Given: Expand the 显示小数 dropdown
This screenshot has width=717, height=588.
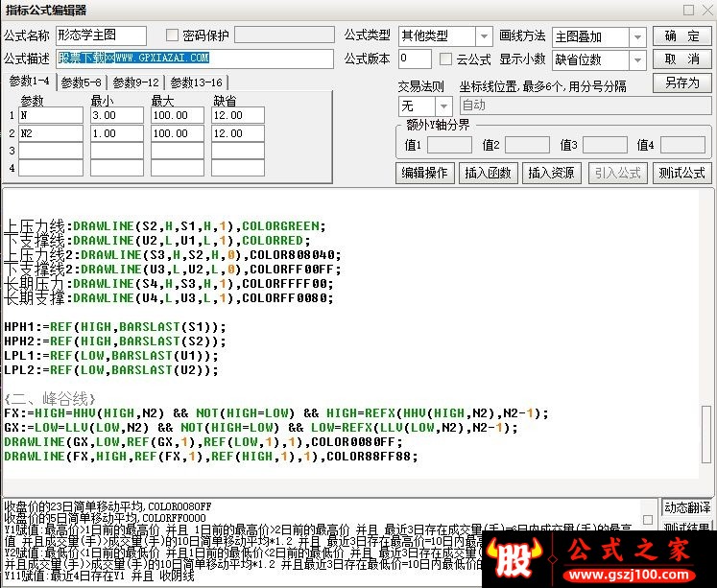Looking at the screenshot, I should click(637, 59).
